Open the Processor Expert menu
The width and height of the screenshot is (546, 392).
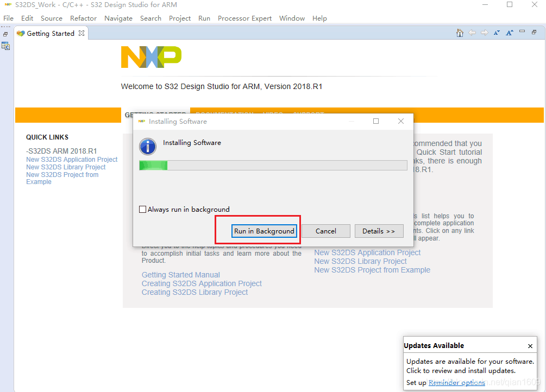tap(244, 18)
